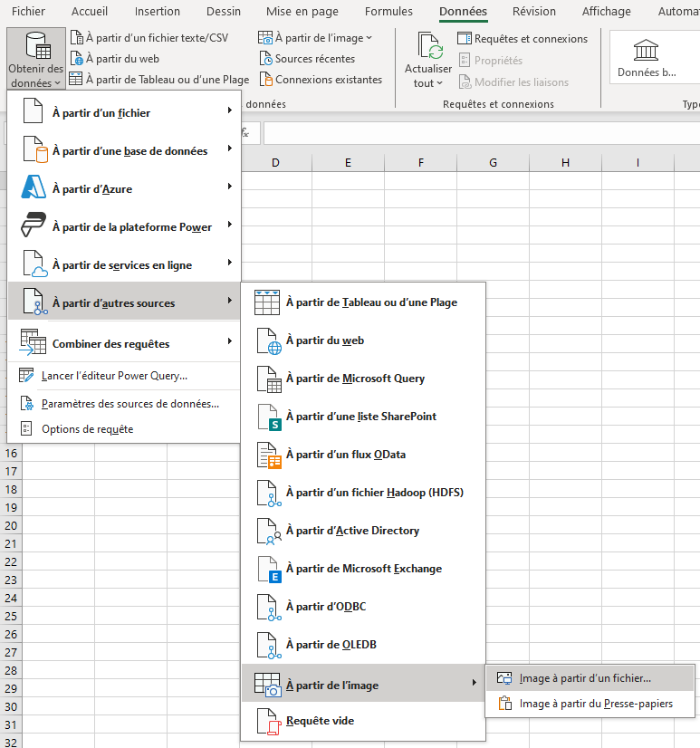Select row 28 header
This screenshot has width=700, height=748.
[11, 670]
